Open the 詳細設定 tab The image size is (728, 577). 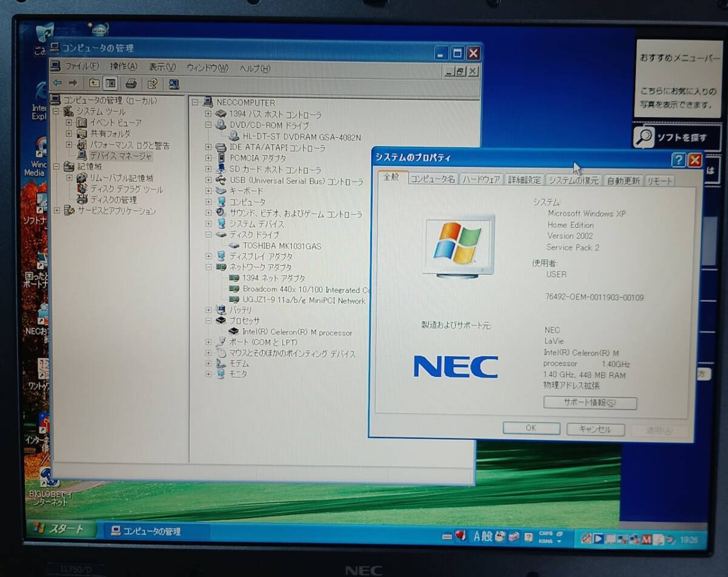pyautogui.click(x=525, y=180)
